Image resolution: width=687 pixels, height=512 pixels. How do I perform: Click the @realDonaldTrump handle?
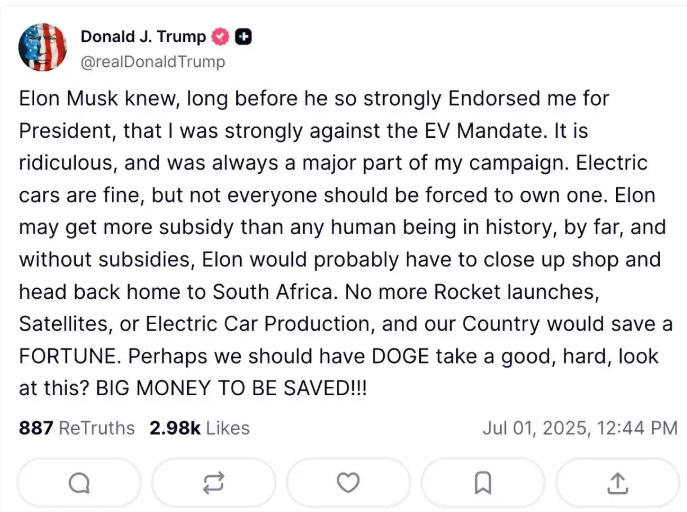(x=153, y=62)
